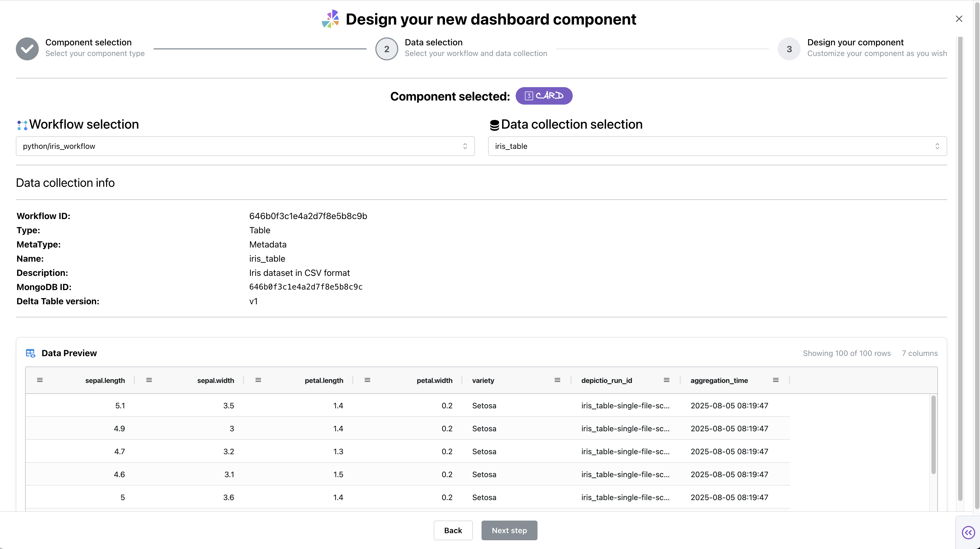980x549 pixels.
Task: Open aggregation_time column menu icon
Action: (776, 380)
